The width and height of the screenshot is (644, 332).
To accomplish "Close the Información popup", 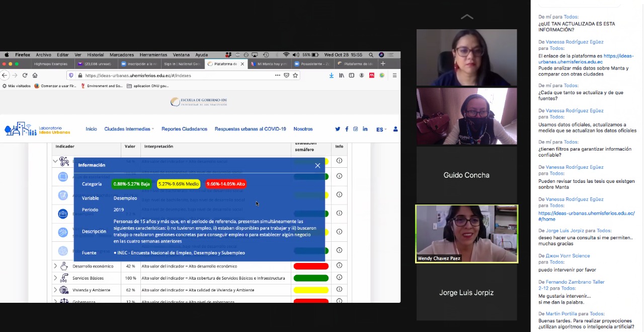I will pos(317,165).
